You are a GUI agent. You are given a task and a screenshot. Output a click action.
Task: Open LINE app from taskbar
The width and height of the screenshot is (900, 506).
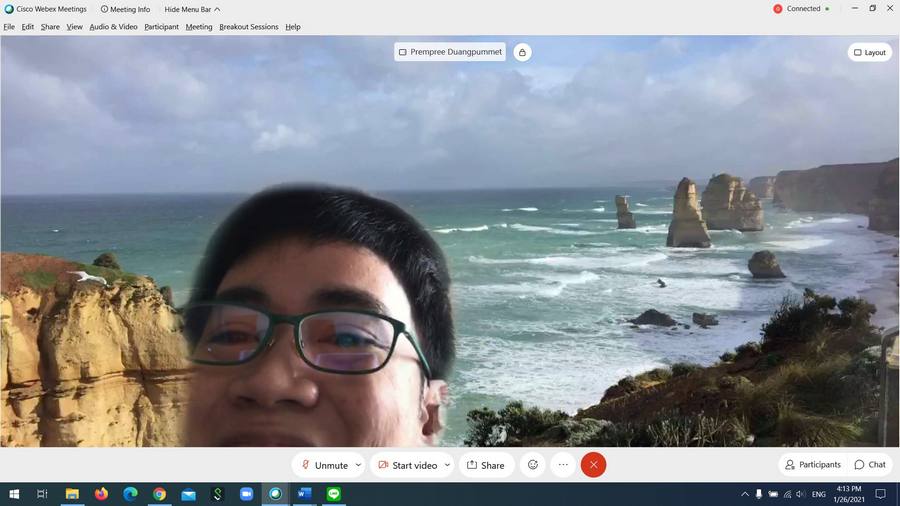click(x=334, y=494)
